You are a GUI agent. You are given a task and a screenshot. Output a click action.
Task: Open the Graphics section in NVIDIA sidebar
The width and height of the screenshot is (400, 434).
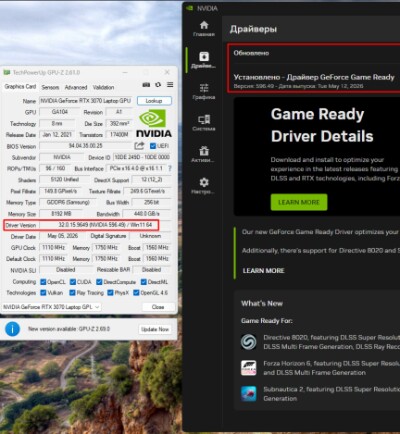click(x=204, y=91)
